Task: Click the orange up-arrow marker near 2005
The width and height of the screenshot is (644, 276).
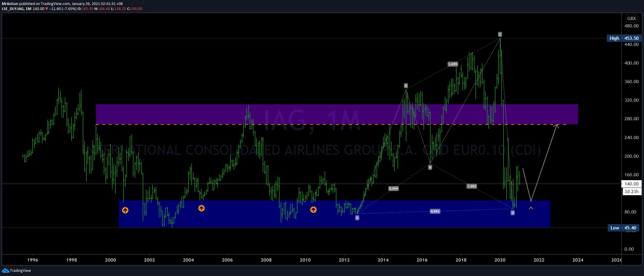Action: click(x=201, y=208)
